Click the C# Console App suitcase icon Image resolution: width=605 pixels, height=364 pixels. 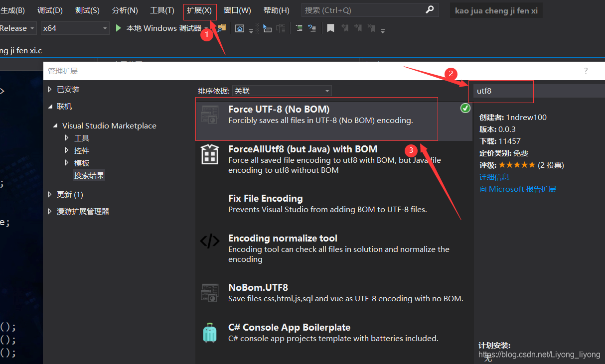(210, 333)
